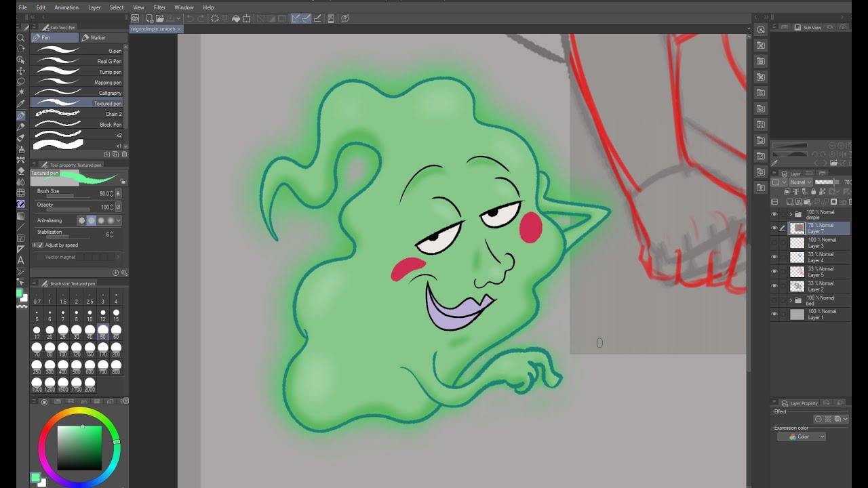Select the Zoom magnifier tool
This screenshot has height=488, width=868.
click(21, 38)
